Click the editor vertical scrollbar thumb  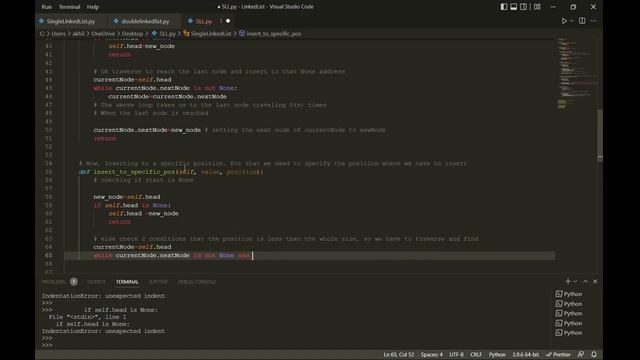(600, 135)
